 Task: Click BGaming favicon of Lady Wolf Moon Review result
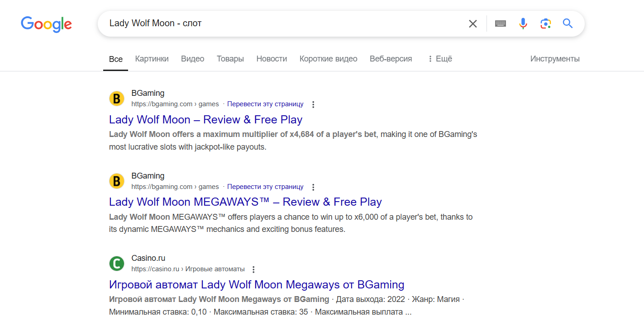coord(117,99)
